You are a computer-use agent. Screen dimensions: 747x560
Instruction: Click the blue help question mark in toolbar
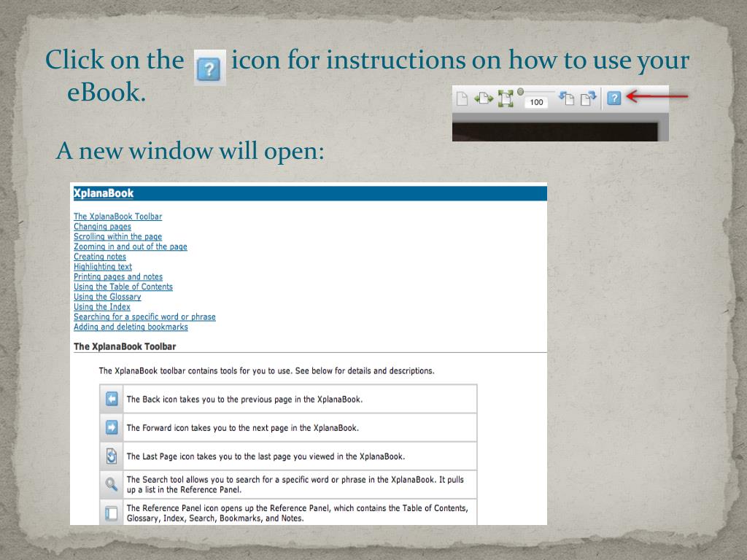(614, 98)
